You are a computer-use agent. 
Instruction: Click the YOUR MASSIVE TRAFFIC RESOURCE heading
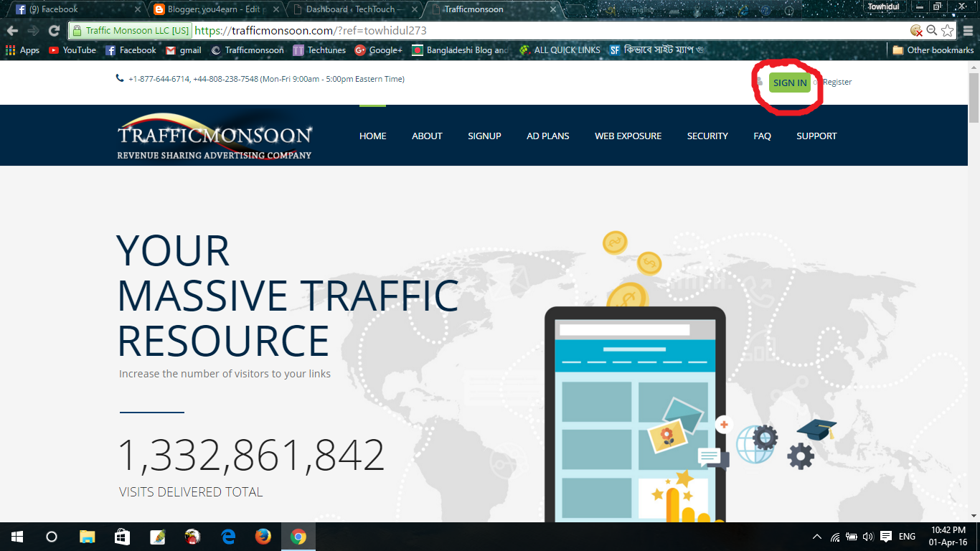[x=288, y=296]
